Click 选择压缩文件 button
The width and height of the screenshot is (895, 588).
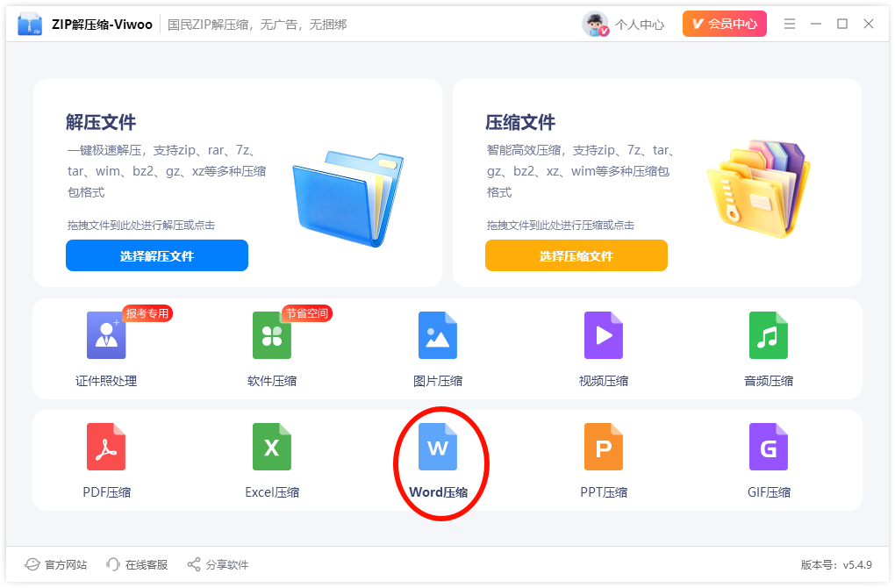[x=576, y=255]
